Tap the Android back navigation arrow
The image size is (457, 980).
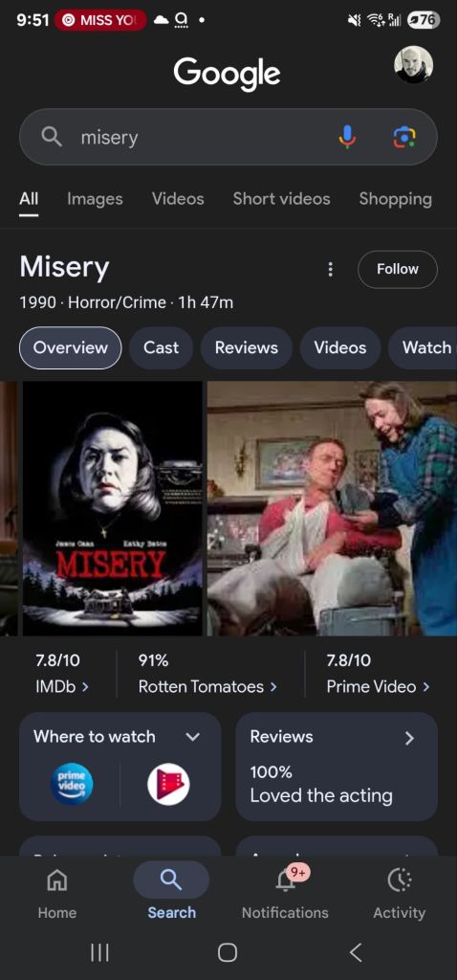click(356, 952)
